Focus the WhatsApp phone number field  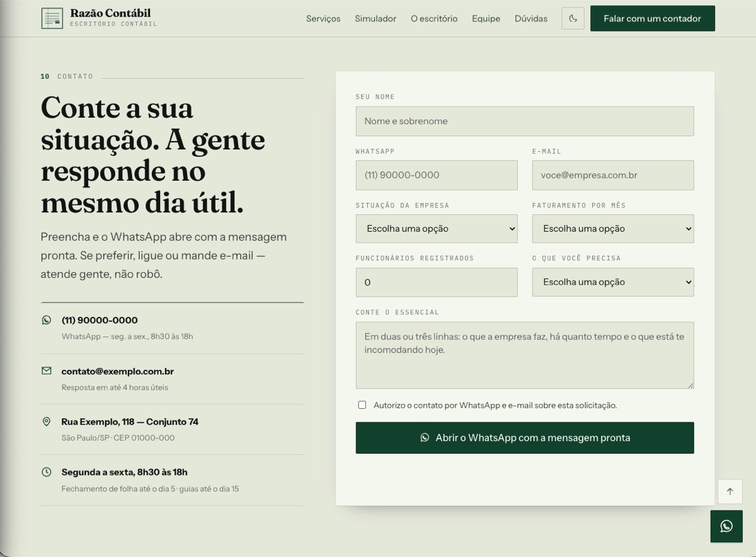tap(437, 175)
